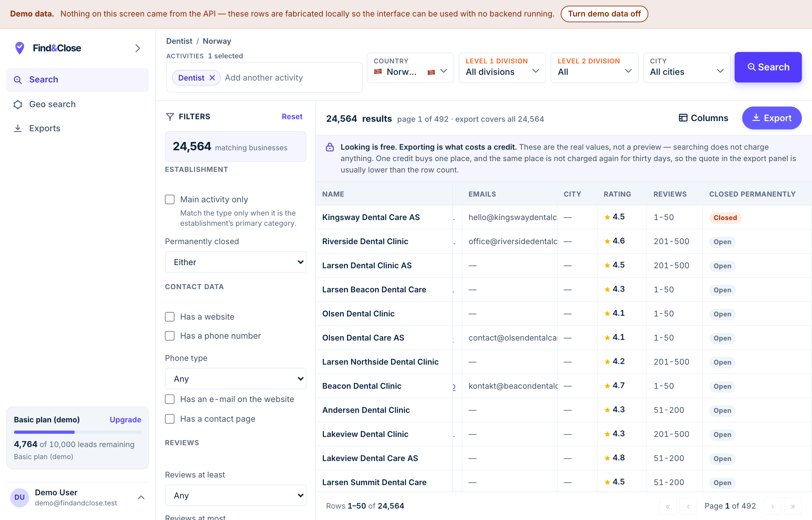
Task: Open Geo search in the sidebar
Action: pos(78,104)
